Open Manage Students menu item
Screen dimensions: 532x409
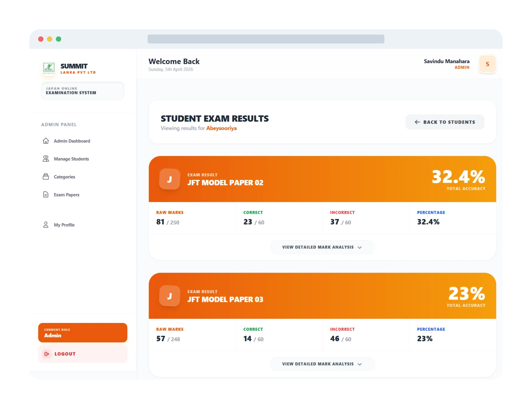pos(71,159)
